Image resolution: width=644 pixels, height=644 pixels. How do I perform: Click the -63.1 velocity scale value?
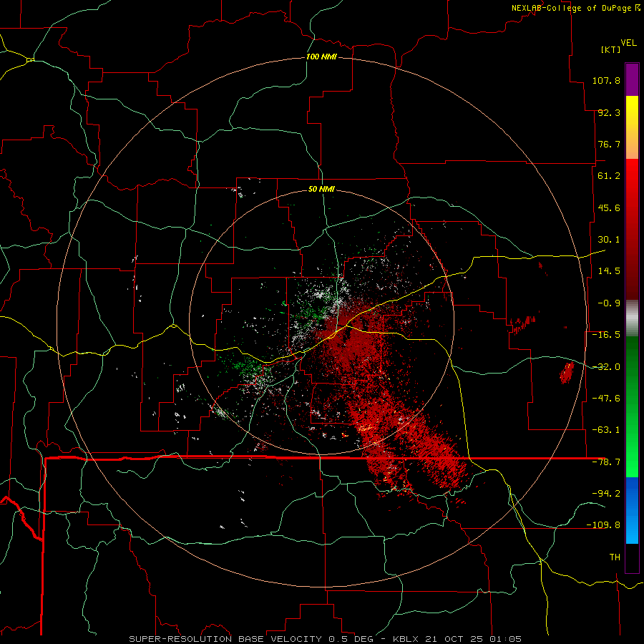(606, 430)
